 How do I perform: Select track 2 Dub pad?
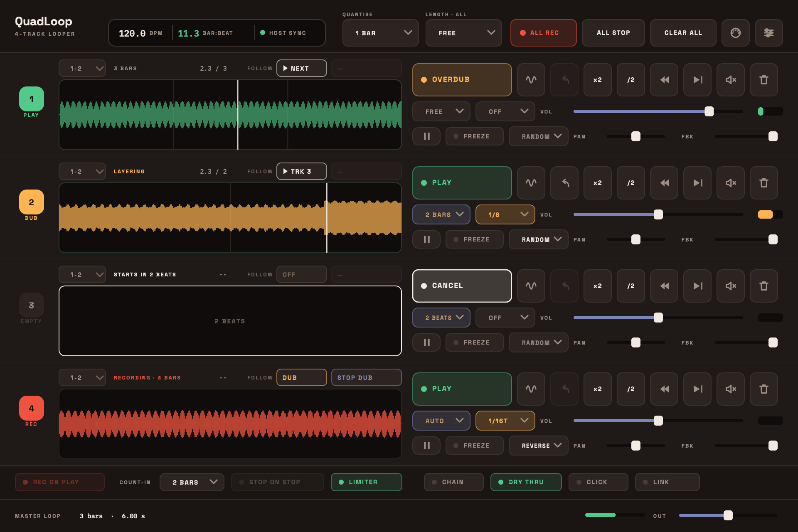tap(31, 202)
